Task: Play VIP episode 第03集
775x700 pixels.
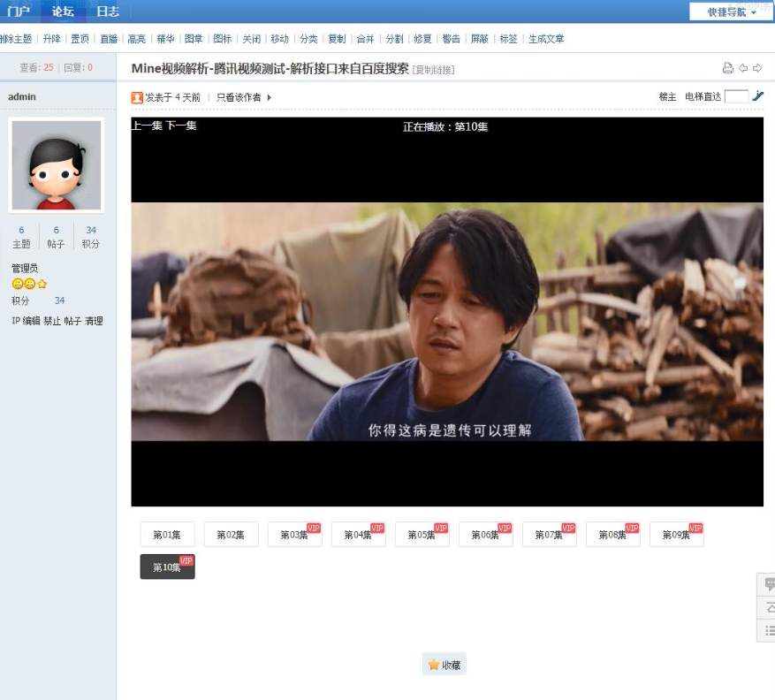Action: 294,535
